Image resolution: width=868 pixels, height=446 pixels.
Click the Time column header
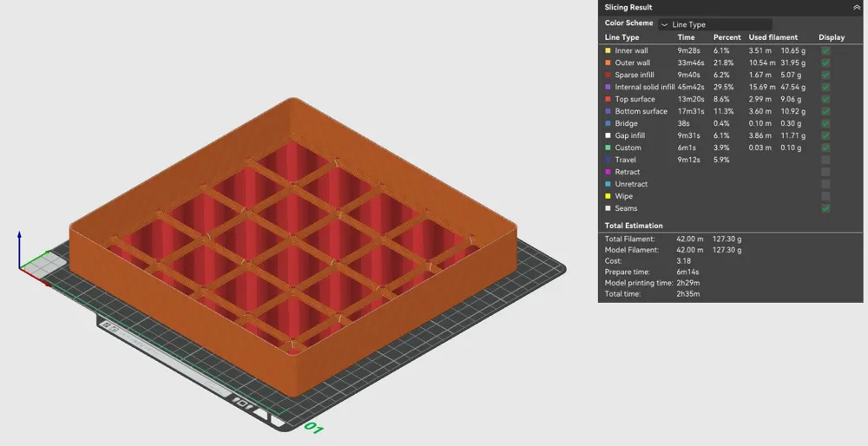click(686, 37)
